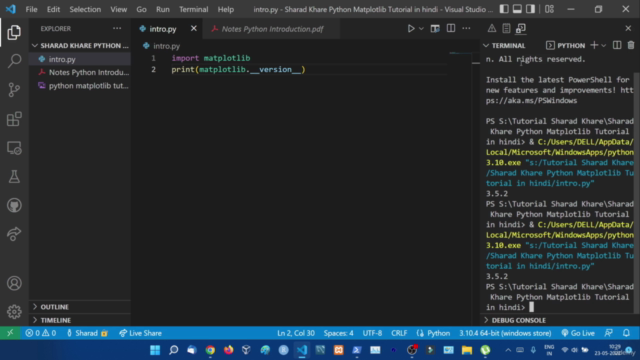The image size is (640, 360).
Task: Click the Python terminal label
Action: pos(565,45)
